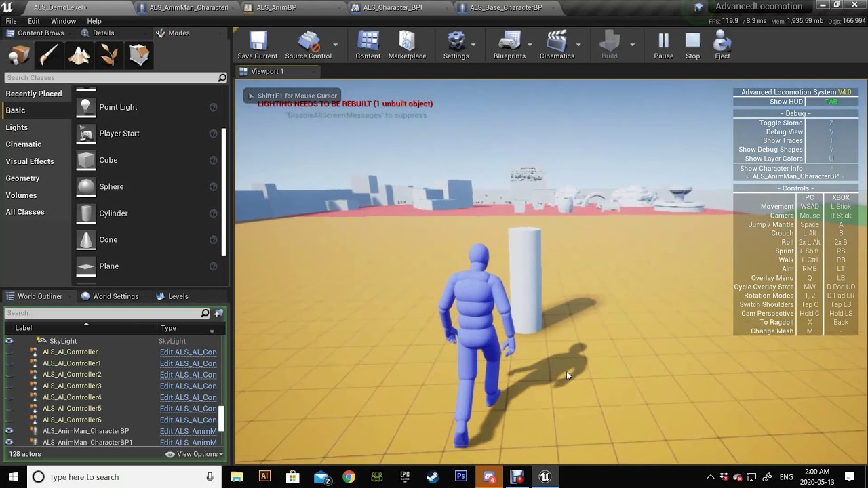Open the Settings toolbar button
The height and width of the screenshot is (488, 868).
pos(456,46)
